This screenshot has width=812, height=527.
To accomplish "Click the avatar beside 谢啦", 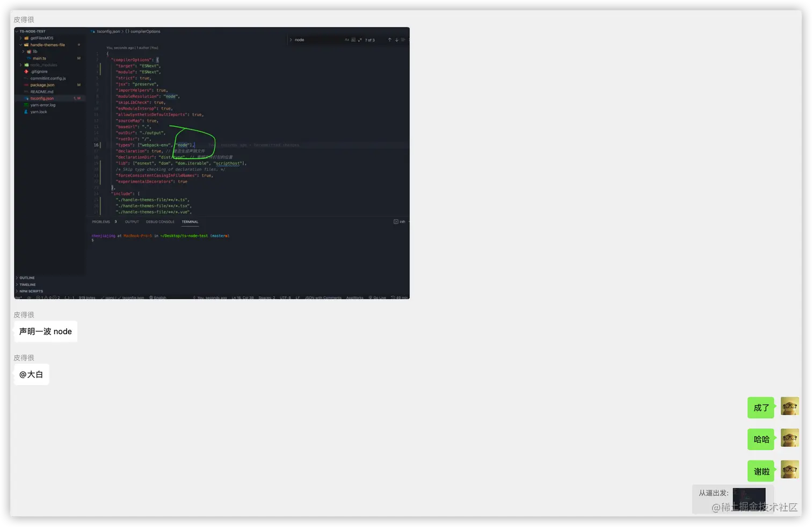I will click(789, 470).
